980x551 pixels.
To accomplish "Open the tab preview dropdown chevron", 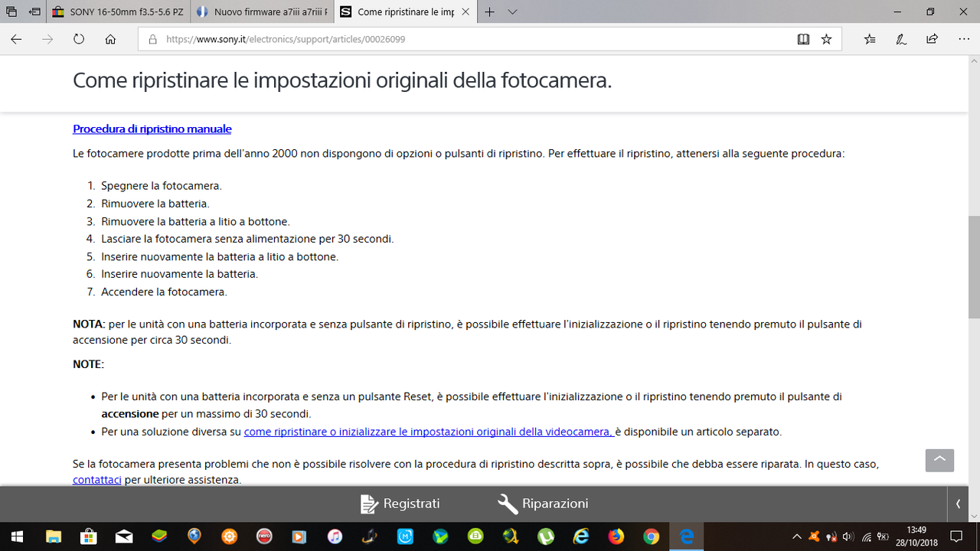I will [x=511, y=12].
